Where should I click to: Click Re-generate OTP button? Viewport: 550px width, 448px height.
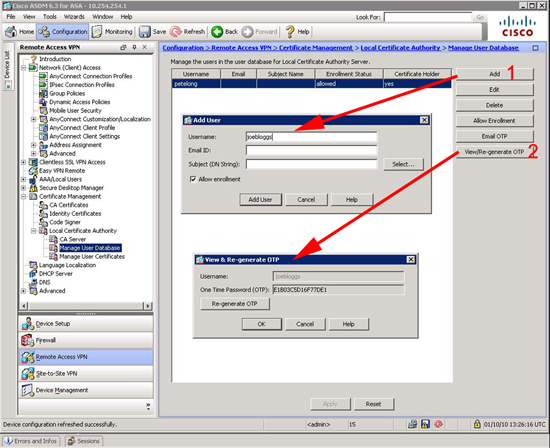(235, 304)
